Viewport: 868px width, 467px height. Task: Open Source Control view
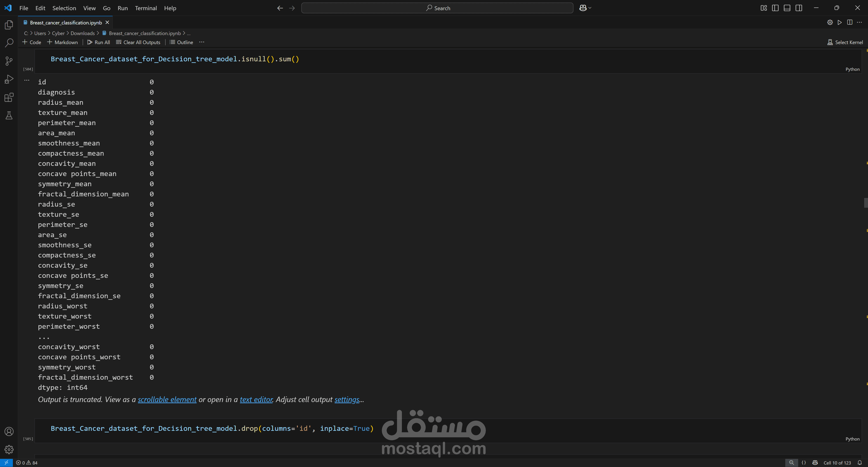pos(9,61)
